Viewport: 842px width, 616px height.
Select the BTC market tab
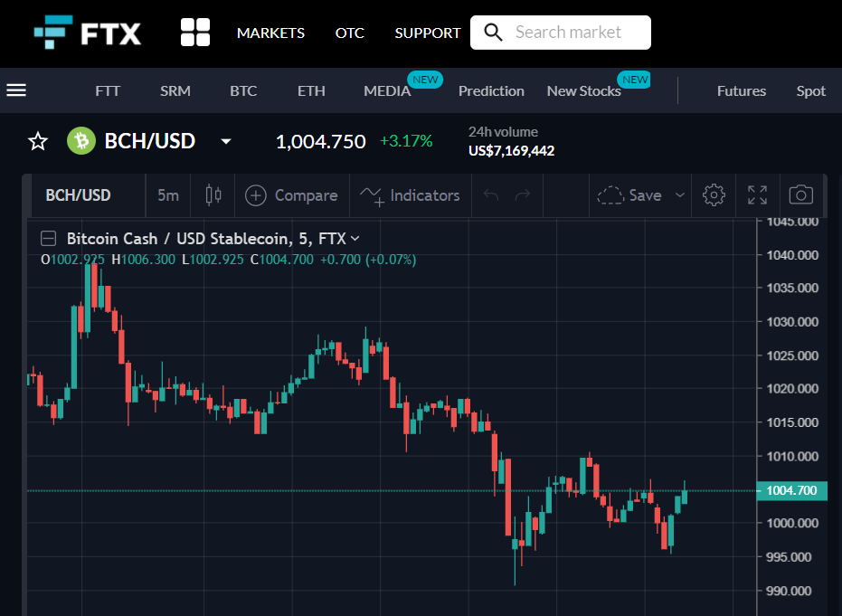[x=243, y=90]
